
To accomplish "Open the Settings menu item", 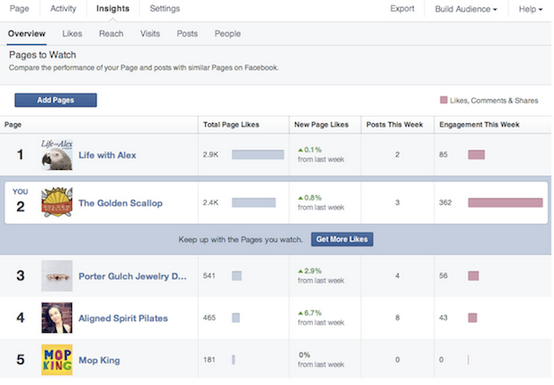I will pyautogui.click(x=165, y=8).
